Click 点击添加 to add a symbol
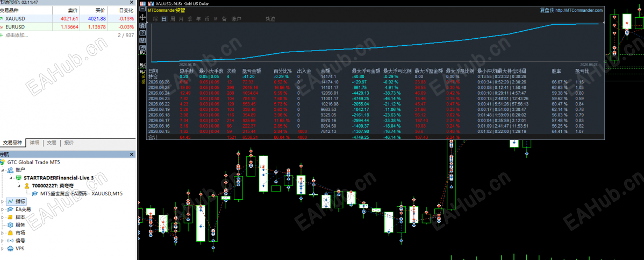This screenshot has width=644, height=260. pos(17,35)
